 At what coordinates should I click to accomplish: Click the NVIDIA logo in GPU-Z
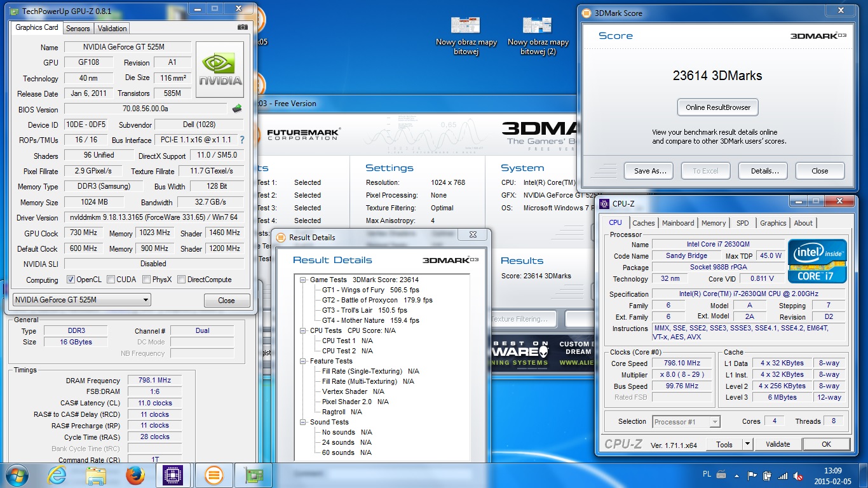click(x=220, y=69)
